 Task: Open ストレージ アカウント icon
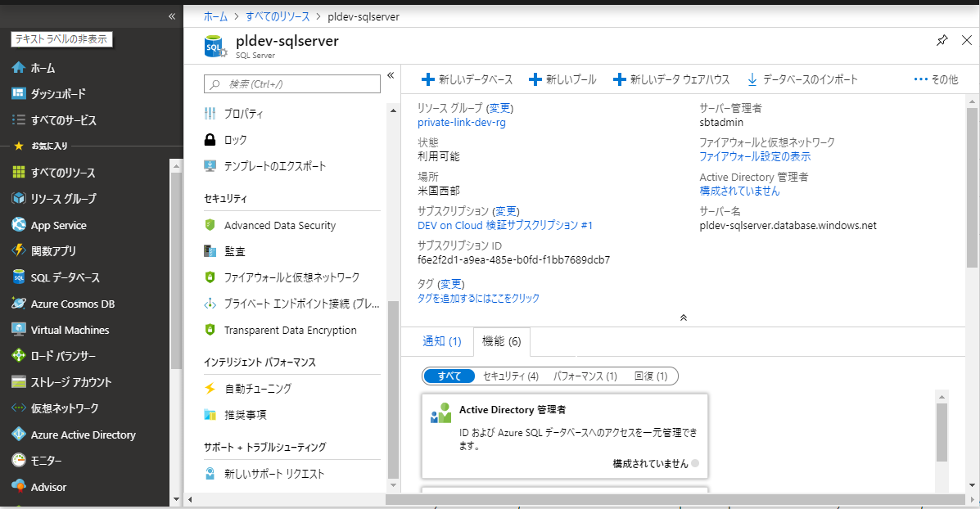(19, 382)
